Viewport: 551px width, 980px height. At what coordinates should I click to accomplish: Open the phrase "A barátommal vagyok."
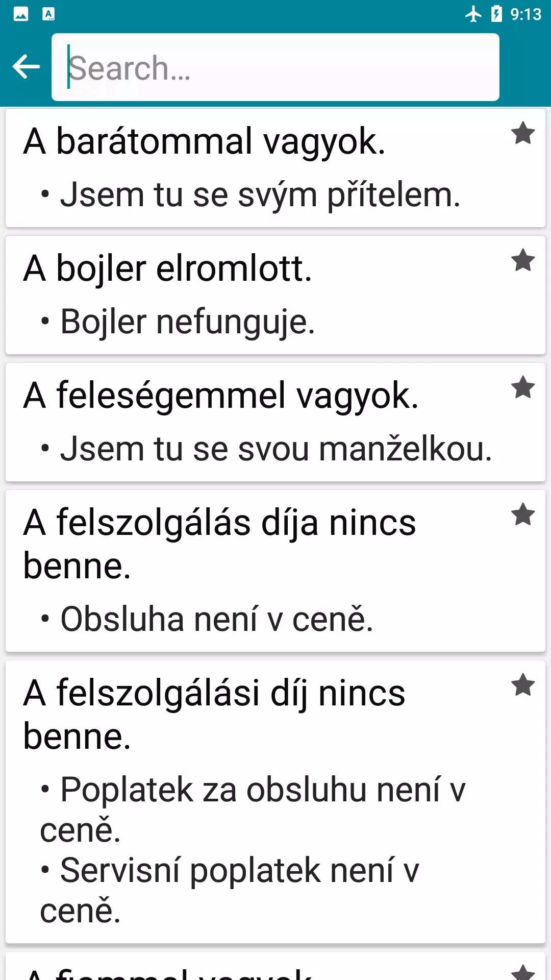[x=204, y=141]
